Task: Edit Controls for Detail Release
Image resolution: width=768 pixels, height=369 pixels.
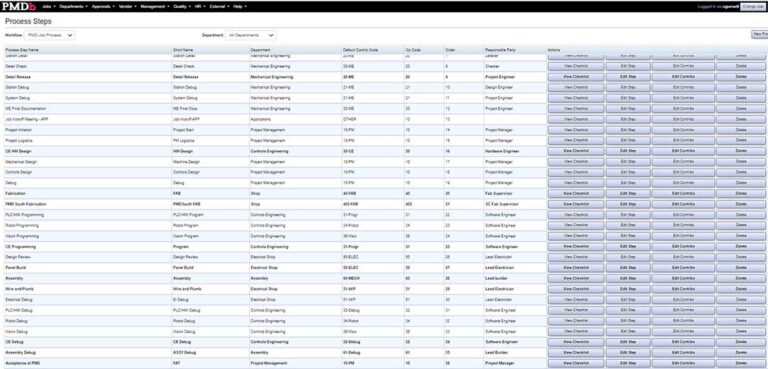Action: tap(683, 77)
